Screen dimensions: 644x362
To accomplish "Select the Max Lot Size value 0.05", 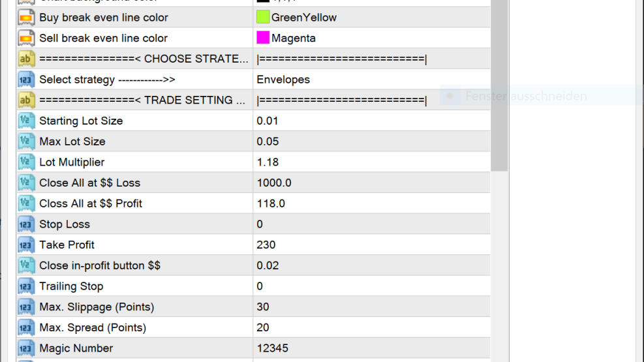I will pos(268,142).
